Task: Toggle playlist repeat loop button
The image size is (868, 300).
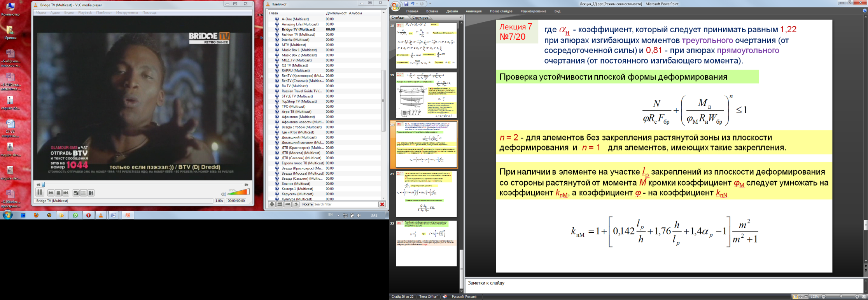Action: tap(288, 204)
